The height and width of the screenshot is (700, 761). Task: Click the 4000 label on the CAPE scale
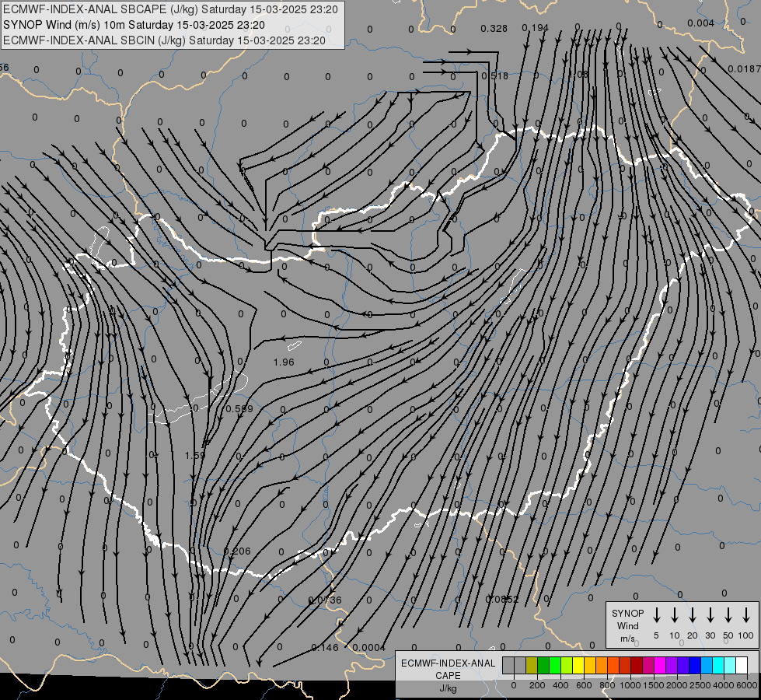point(724,685)
